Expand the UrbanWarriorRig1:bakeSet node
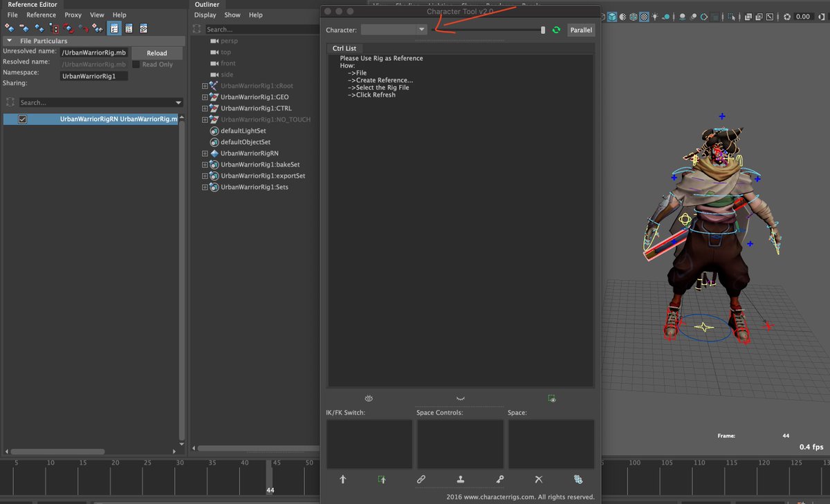Image resolution: width=830 pixels, height=504 pixels. click(x=205, y=165)
